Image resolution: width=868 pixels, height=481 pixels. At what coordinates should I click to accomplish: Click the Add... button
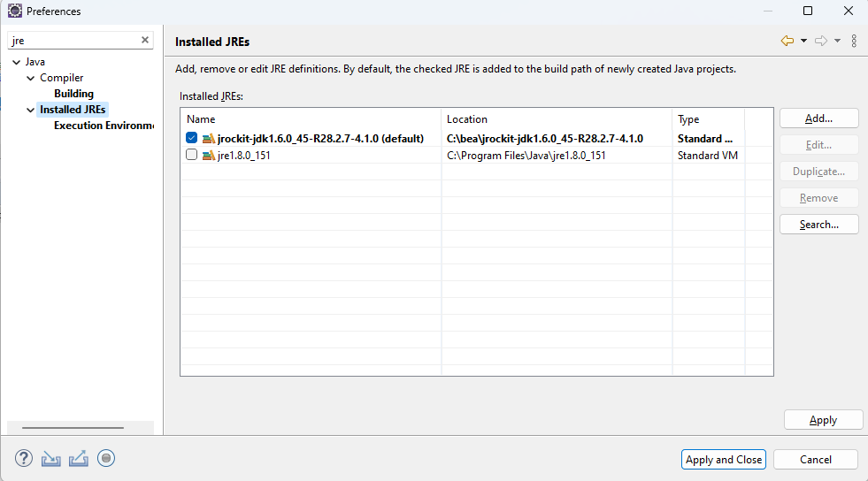[818, 118]
